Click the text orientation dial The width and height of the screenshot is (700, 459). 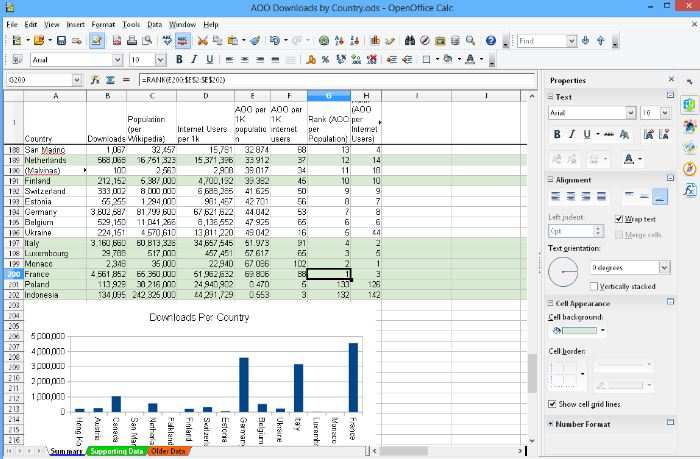point(563,271)
